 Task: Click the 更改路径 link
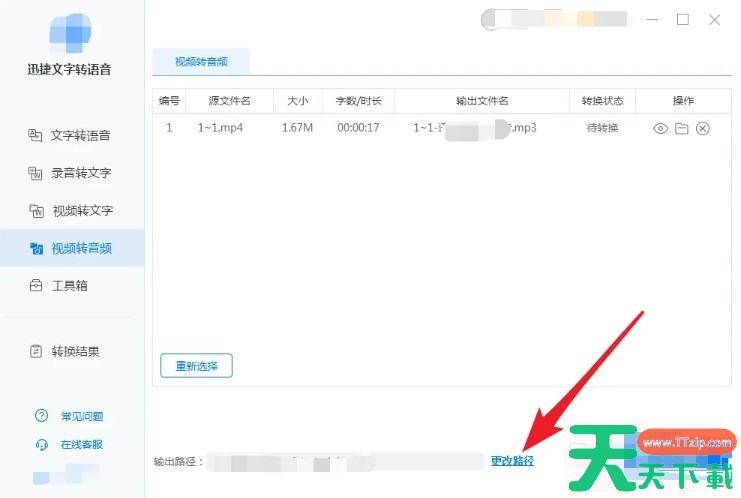point(512,461)
